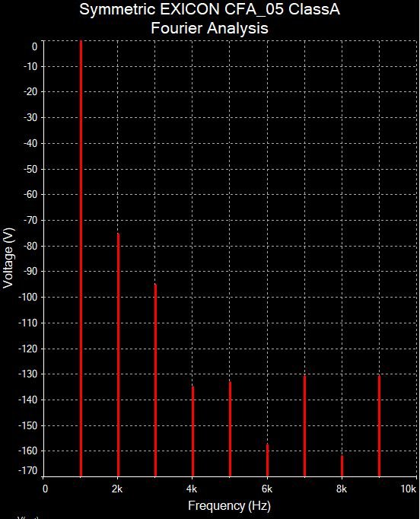Click the '4k' frequency tick label
The height and width of the screenshot is (519, 420).
192,489
